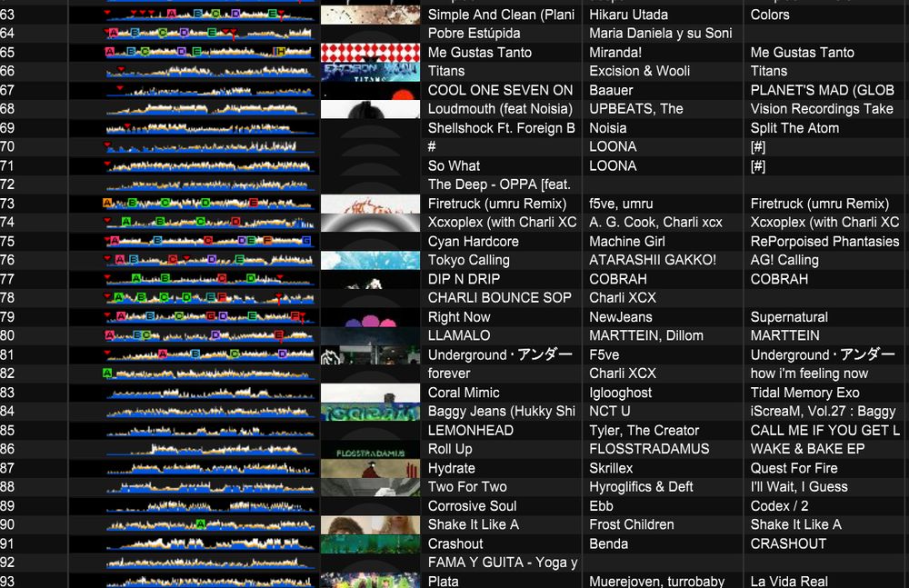
Task: Jump to orange cue A on Firetruck waveform
Action: click(107, 203)
